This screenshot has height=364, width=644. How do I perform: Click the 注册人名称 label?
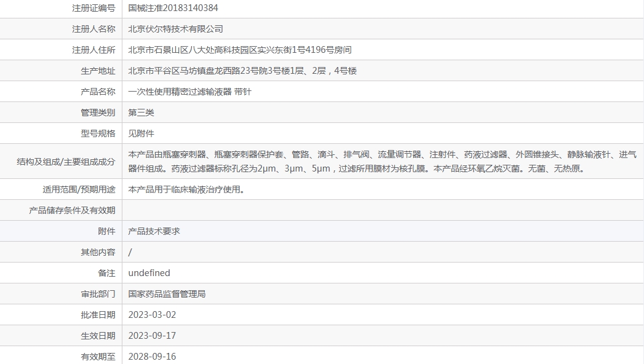point(93,29)
